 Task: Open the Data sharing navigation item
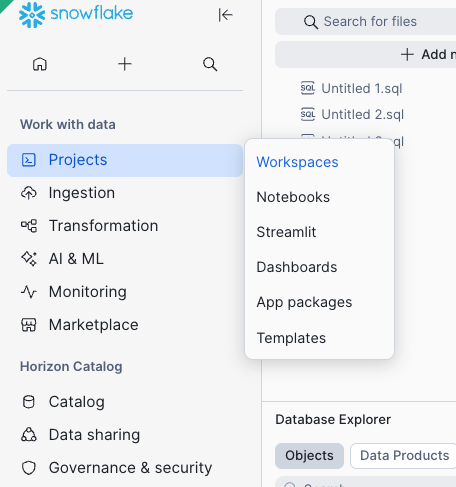(x=125, y=435)
